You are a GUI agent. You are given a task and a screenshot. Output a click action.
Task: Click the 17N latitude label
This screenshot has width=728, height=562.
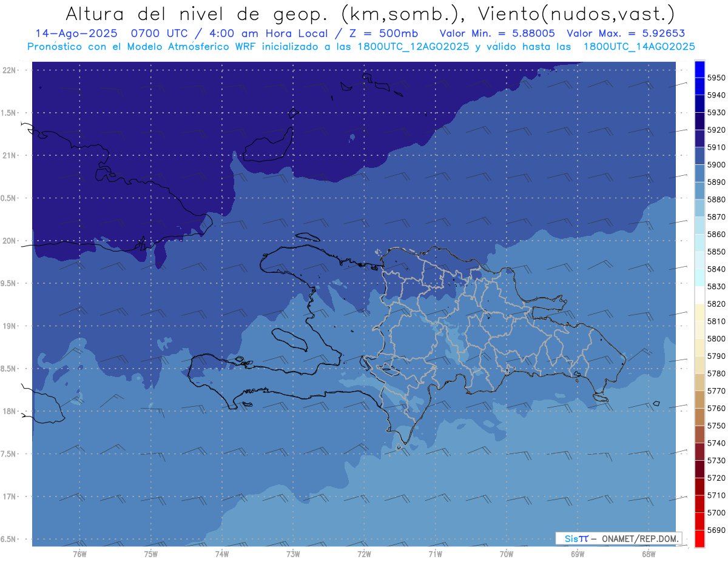click(x=8, y=497)
